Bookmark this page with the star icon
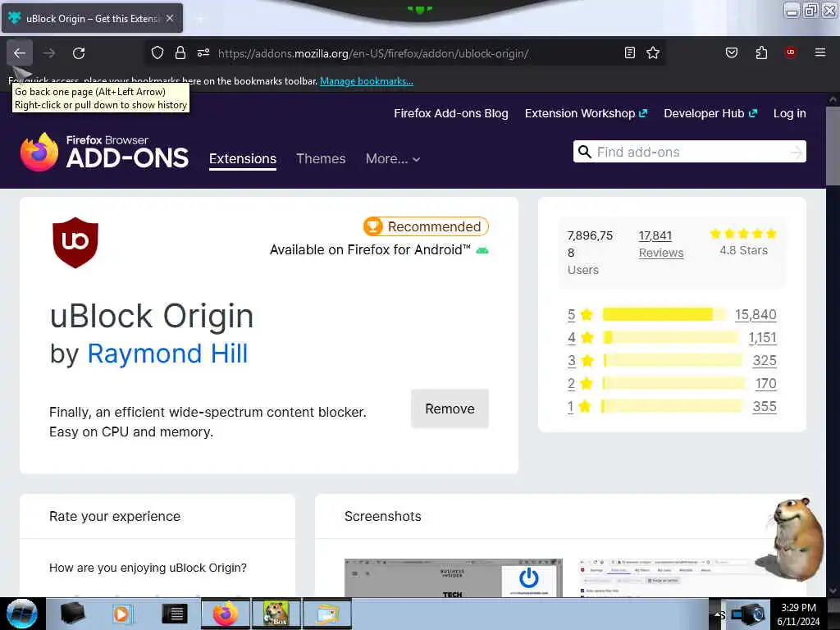This screenshot has height=630, width=840. [x=653, y=53]
